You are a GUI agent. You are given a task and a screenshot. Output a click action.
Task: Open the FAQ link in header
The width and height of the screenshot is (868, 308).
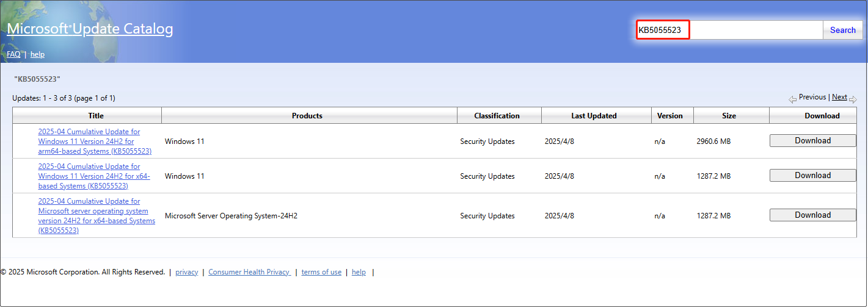click(x=13, y=54)
